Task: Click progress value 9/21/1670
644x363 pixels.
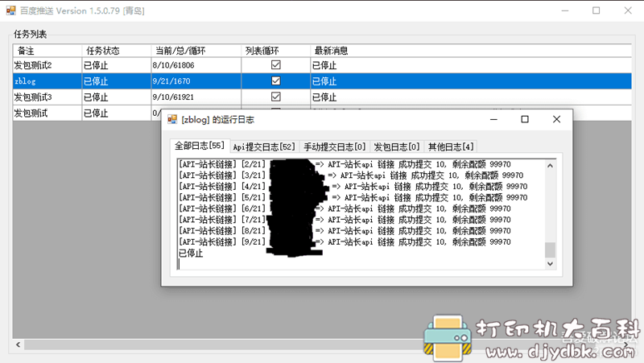Action: click(x=171, y=81)
